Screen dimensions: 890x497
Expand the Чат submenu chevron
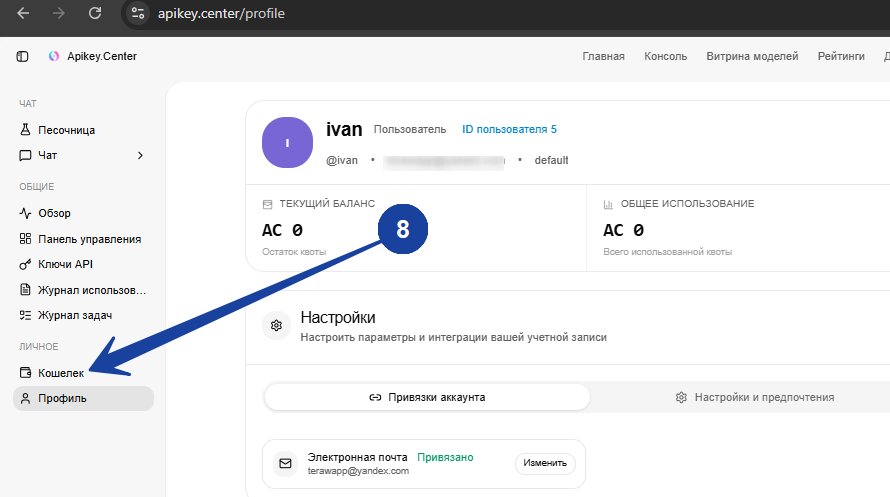(x=140, y=155)
